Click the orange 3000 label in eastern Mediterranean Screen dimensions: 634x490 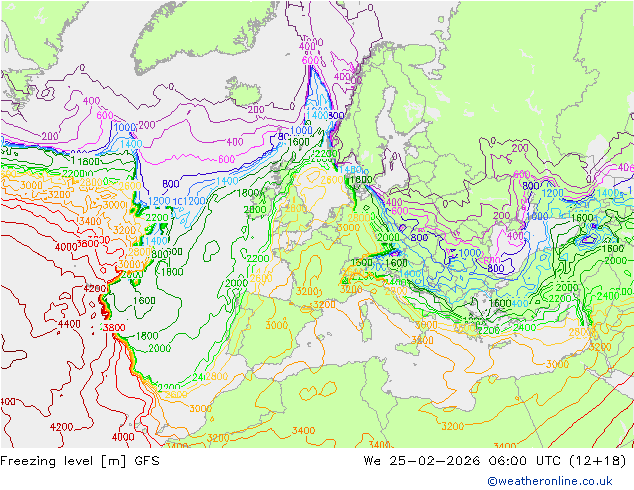[558, 364]
